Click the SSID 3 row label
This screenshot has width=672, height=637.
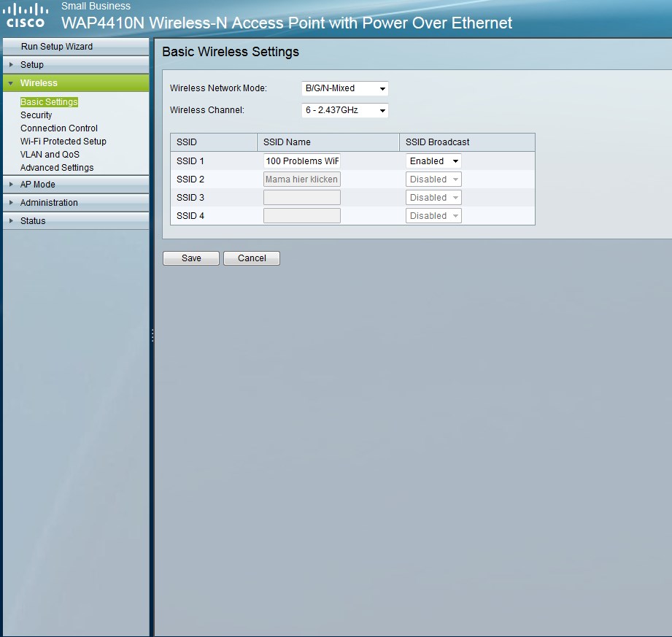[190, 198]
